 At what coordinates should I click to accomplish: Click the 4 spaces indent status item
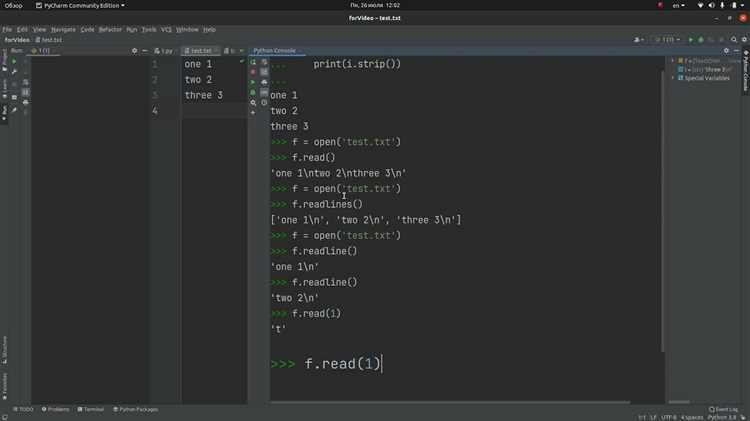coord(692,418)
